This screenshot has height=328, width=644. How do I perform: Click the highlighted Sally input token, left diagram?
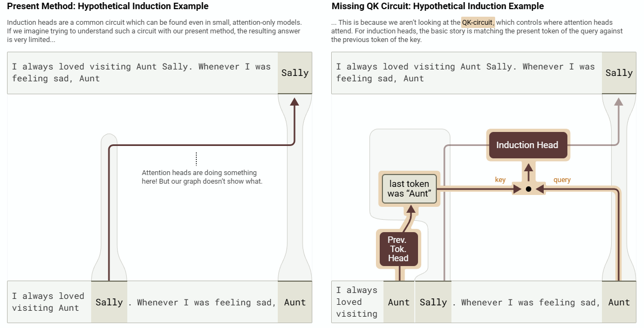109,302
